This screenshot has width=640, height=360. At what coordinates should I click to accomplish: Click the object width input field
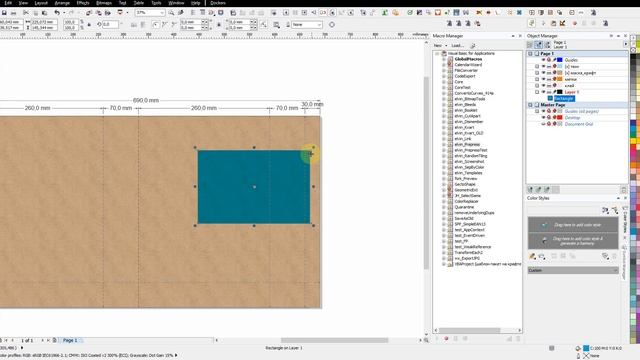pos(44,22)
